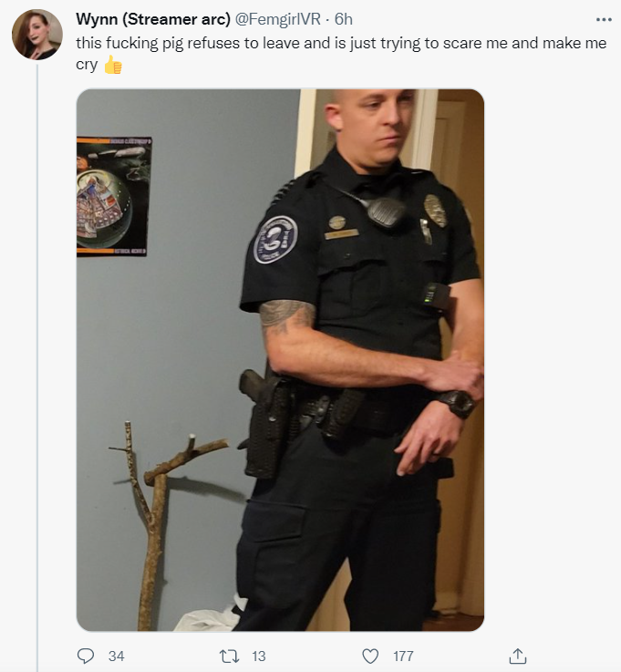Open Wynn's profile avatar picture

37,35
